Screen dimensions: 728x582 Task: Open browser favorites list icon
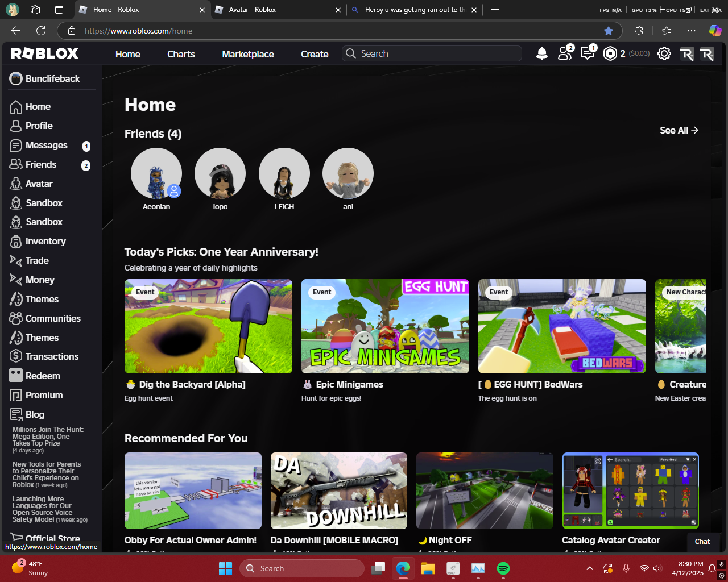(x=667, y=31)
